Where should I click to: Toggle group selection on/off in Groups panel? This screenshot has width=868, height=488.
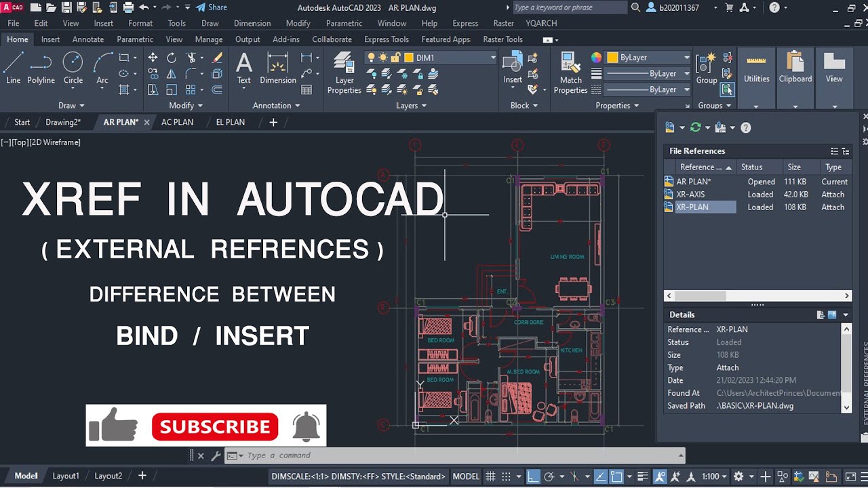pos(727,89)
